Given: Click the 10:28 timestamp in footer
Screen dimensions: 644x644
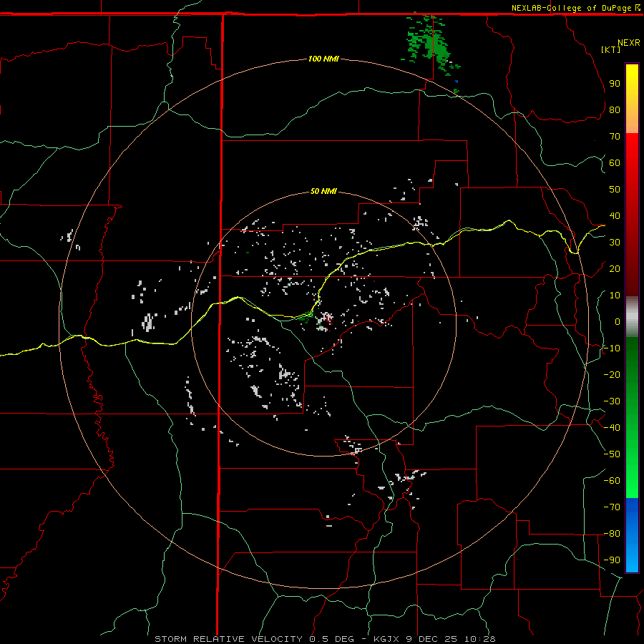Looking at the screenshot, I should pyautogui.click(x=479, y=639).
